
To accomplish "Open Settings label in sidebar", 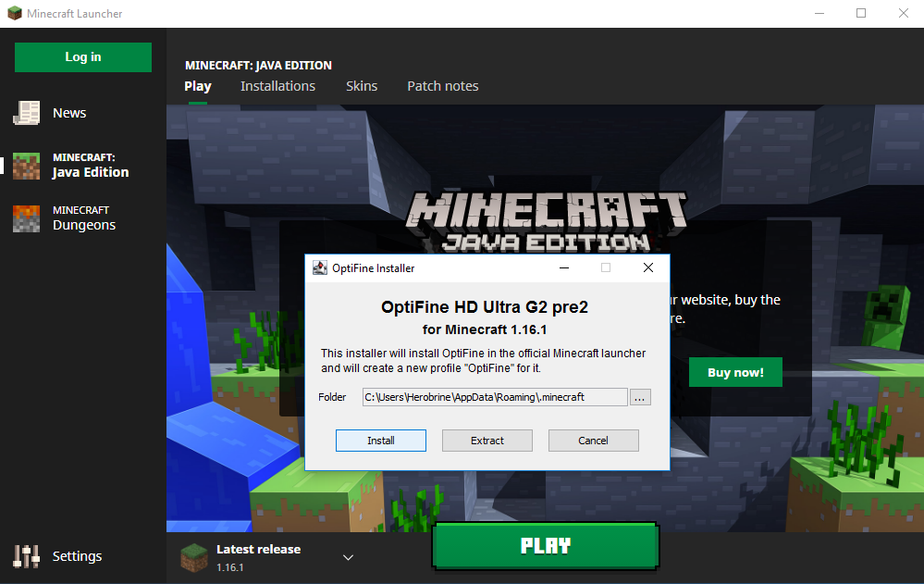I will point(77,556).
